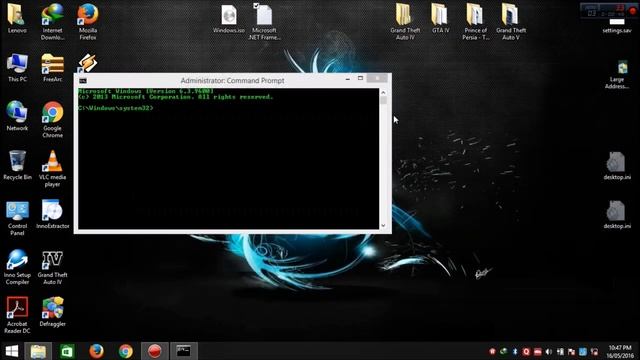Open the GTA IV folder
Image resolution: width=640 pixels, height=360 pixels.
440,18
